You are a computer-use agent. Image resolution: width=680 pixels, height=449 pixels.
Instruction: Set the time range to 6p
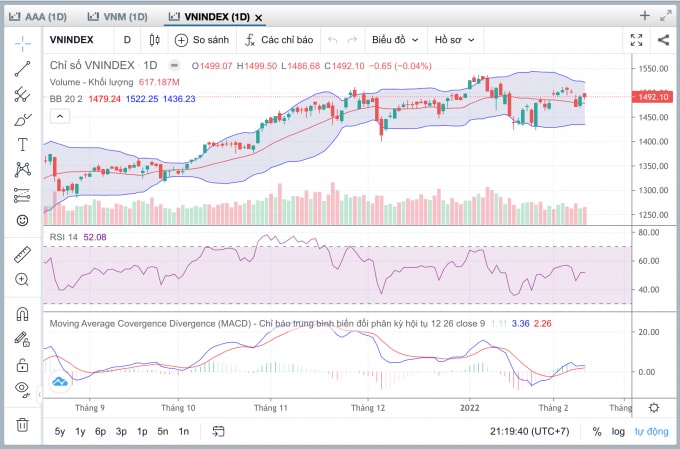(x=101, y=432)
